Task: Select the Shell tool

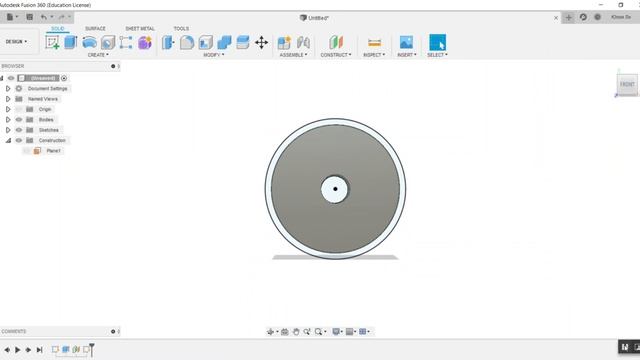Action: tap(206, 42)
